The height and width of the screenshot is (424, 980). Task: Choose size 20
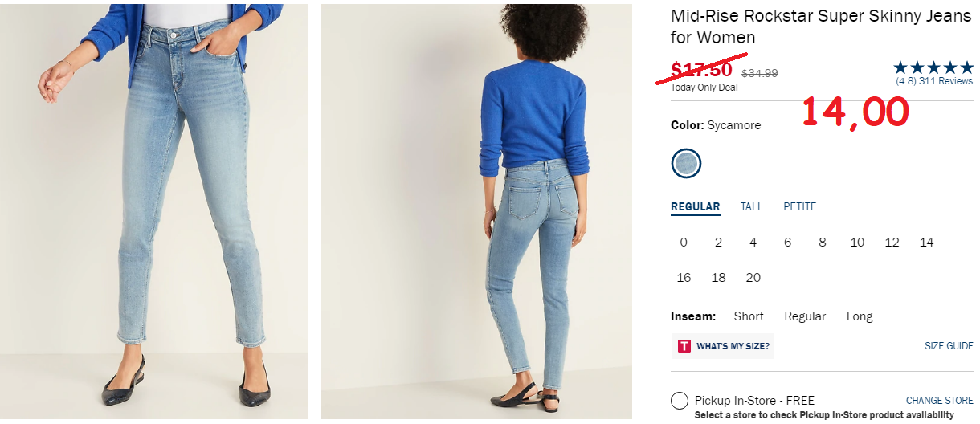coord(753,278)
